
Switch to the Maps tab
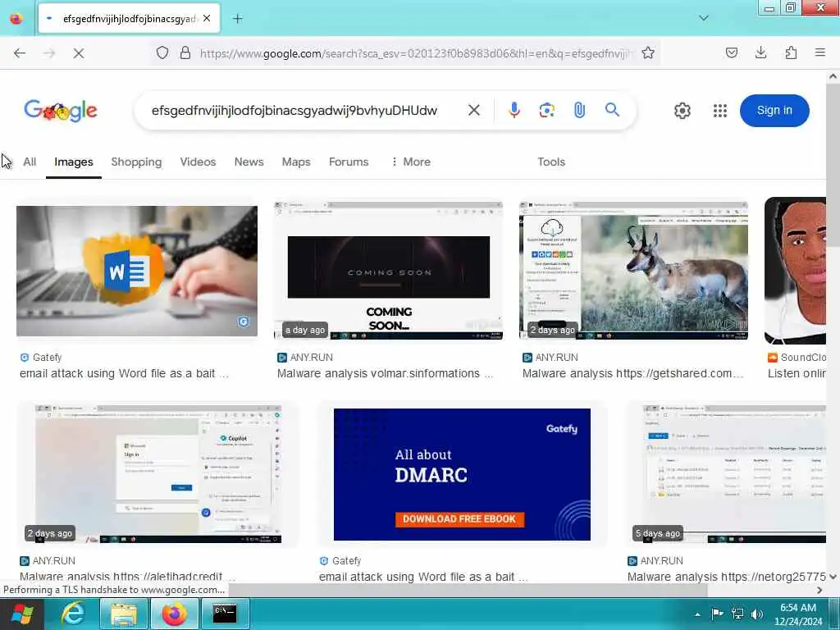coord(296,162)
